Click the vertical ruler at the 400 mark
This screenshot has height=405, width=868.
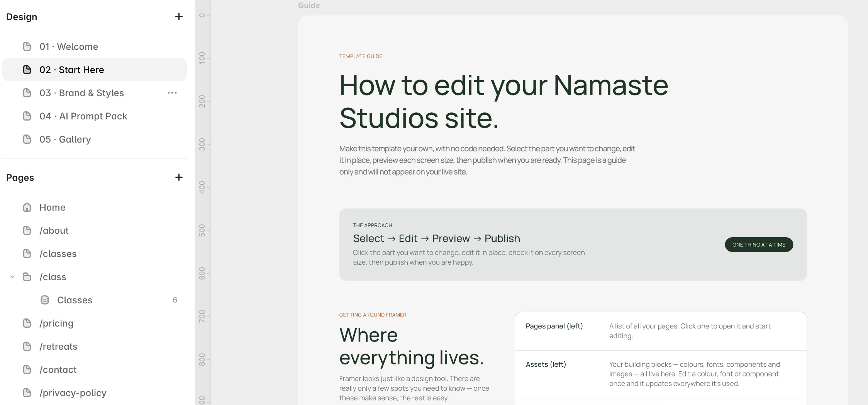tap(202, 187)
